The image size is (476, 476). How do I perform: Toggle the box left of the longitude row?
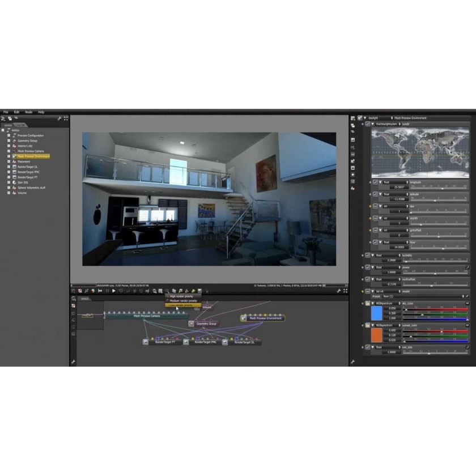point(375,182)
